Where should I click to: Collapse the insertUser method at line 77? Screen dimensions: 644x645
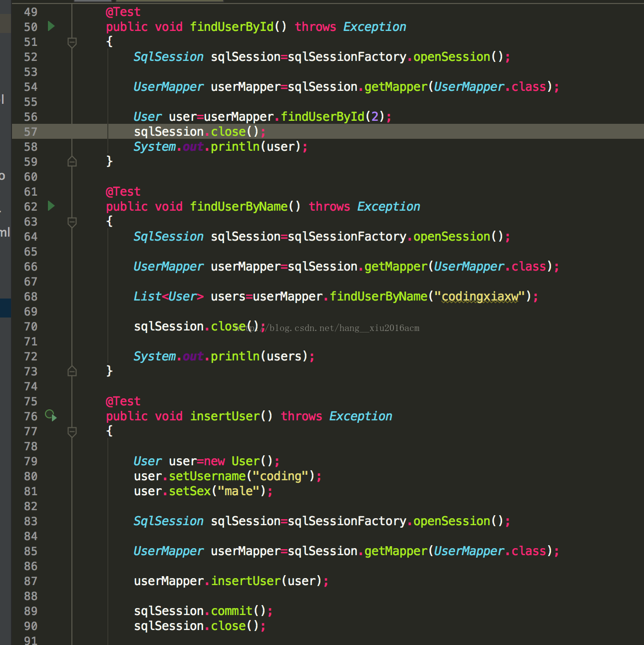72,431
